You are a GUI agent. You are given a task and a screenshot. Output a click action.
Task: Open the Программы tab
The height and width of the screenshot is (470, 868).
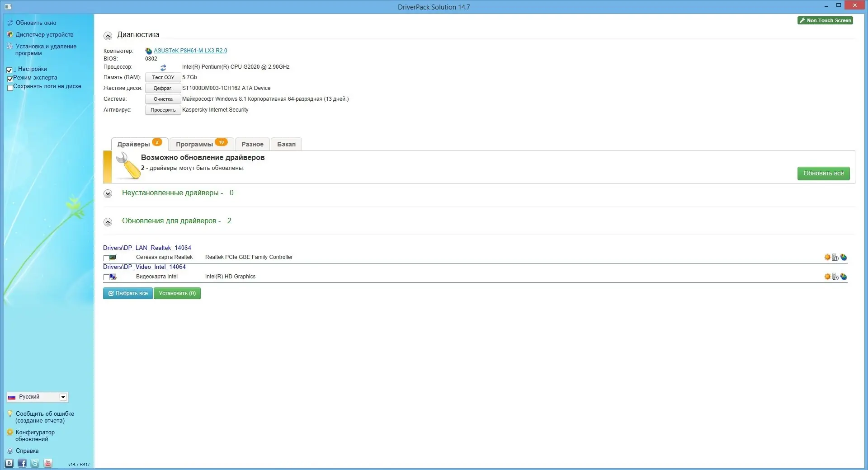coord(195,144)
